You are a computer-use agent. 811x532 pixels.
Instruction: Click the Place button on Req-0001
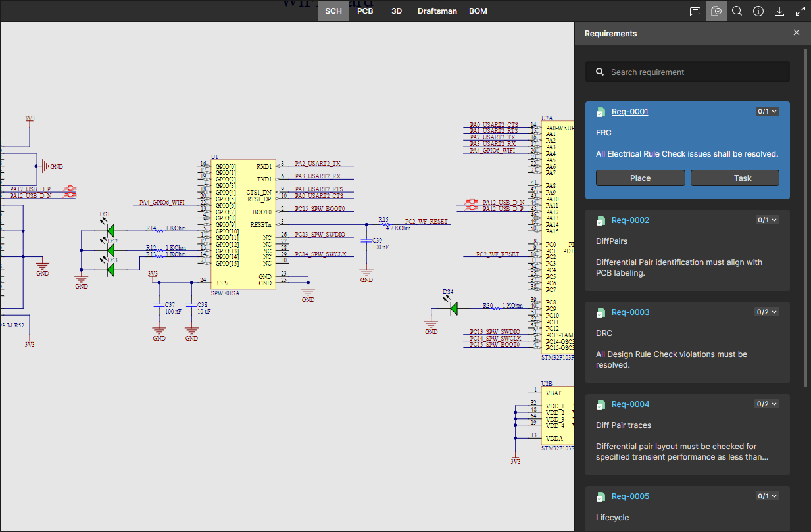(x=641, y=178)
